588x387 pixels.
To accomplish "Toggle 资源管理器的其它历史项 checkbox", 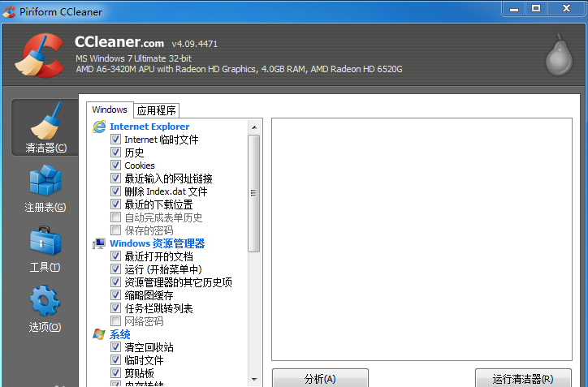I will coord(115,282).
